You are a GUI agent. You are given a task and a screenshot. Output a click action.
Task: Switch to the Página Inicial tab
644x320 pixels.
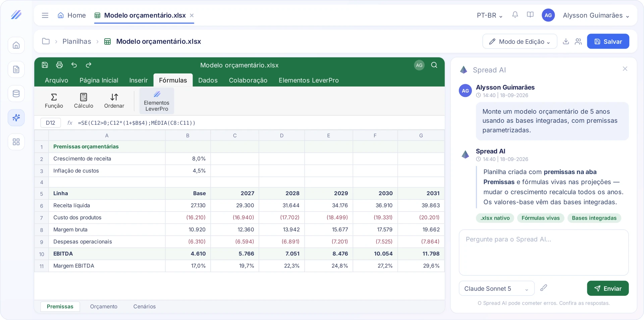pyautogui.click(x=99, y=80)
